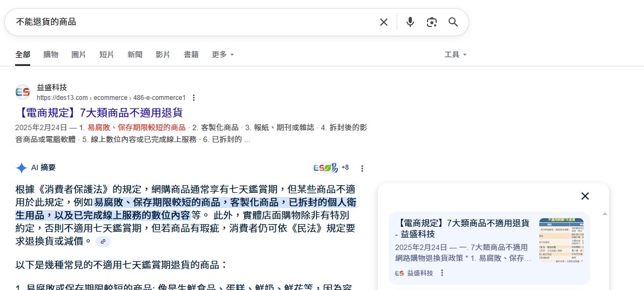Select the 新聞 tab
644x290 pixels.
point(135,55)
